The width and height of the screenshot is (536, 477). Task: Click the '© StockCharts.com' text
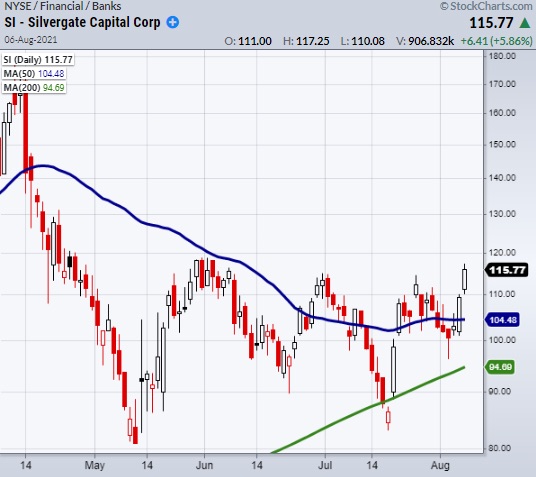[x=486, y=6]
